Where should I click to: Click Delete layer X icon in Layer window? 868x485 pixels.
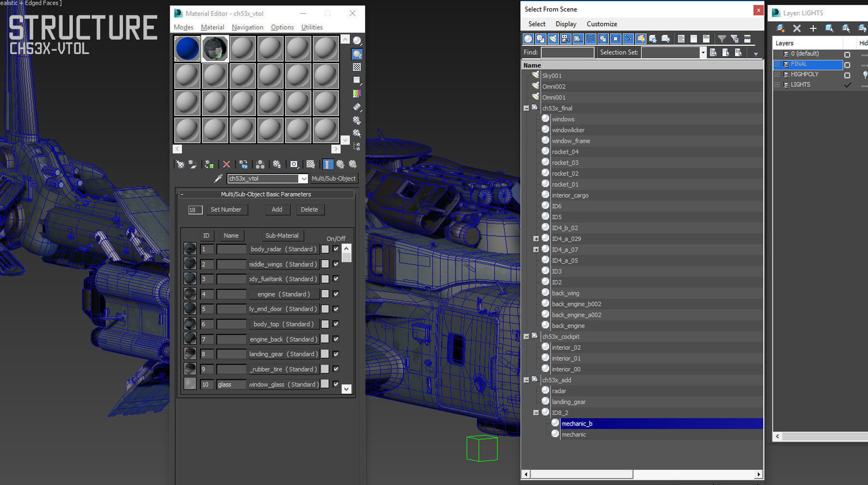point(797,28)
